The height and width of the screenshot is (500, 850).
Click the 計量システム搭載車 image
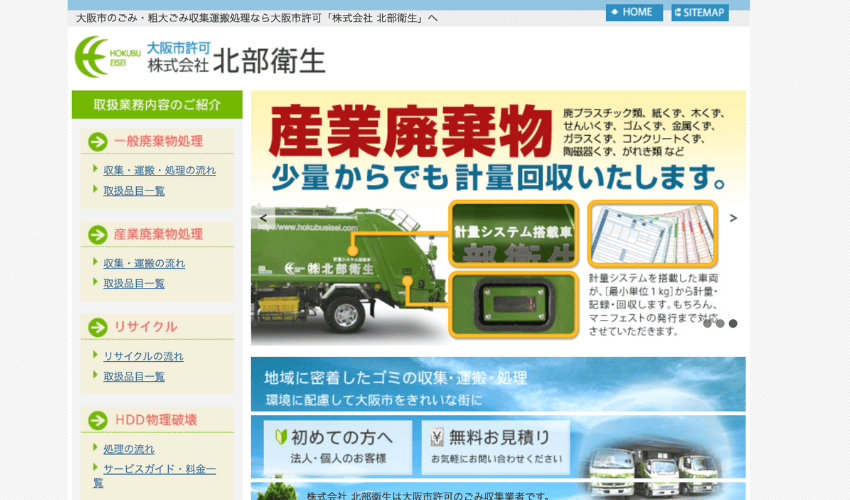click(x=513, y=234)
